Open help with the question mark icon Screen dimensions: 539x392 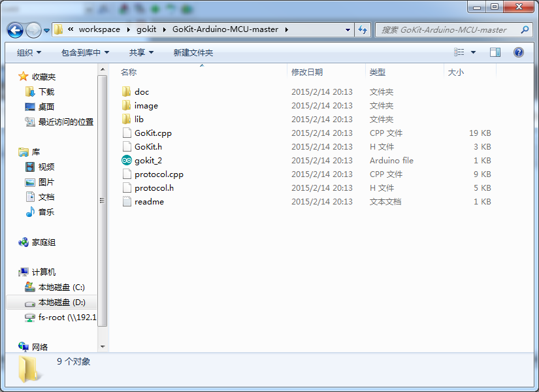(518, 52)
